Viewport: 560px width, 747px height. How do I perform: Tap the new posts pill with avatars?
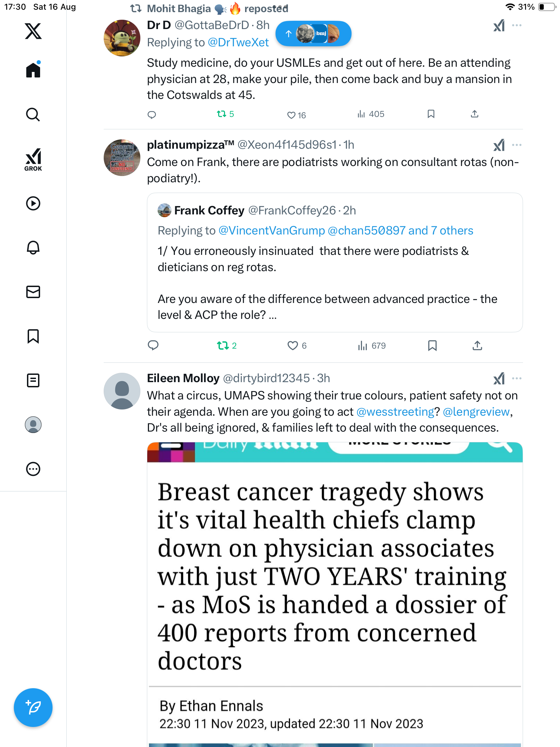(x=313, y=34)
